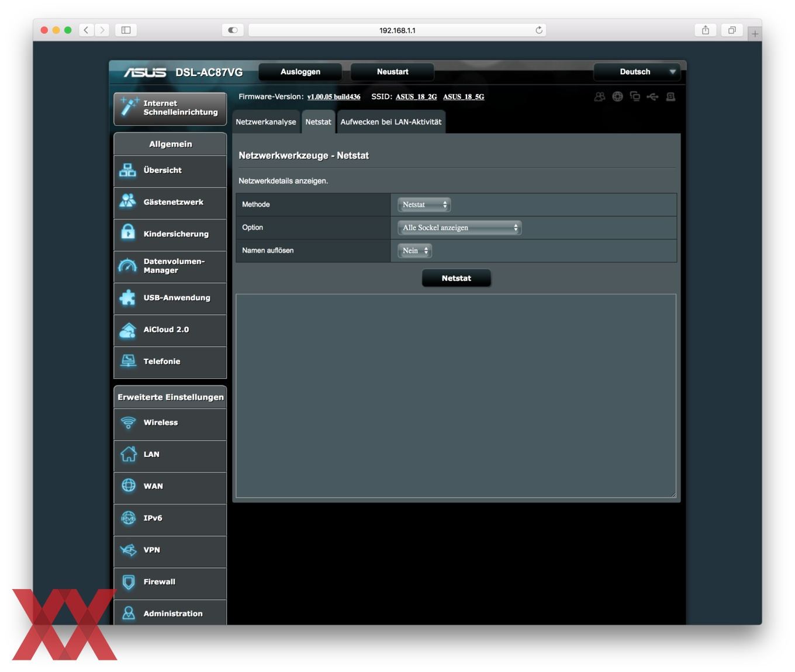The image size is (795, 672).
Task: Click the 'Namen auflösen' row label
Action: [x=268, y=251]
